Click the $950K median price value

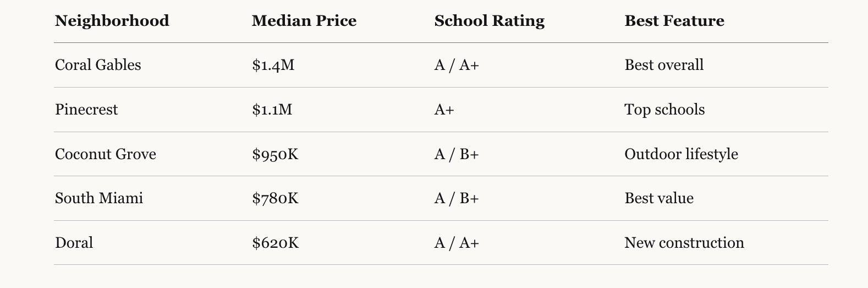[275, 154]
